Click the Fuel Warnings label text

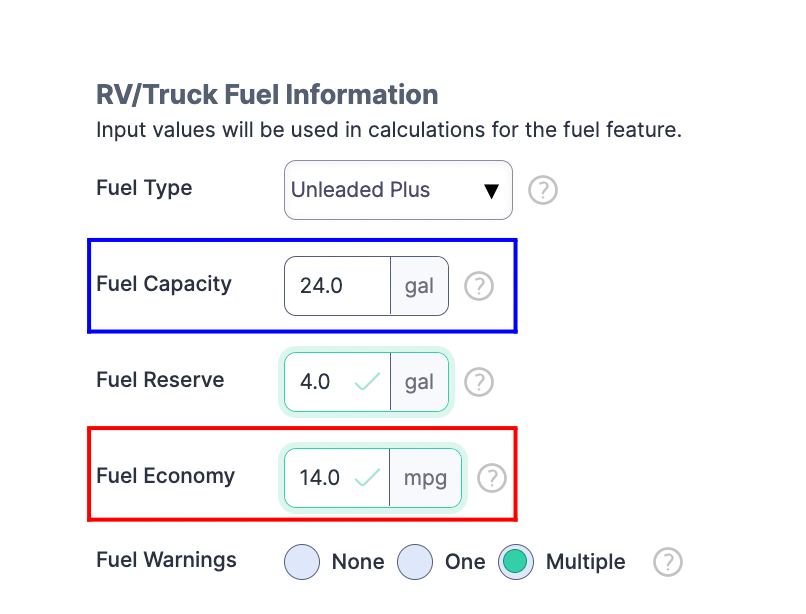click(x=166, y=562)
